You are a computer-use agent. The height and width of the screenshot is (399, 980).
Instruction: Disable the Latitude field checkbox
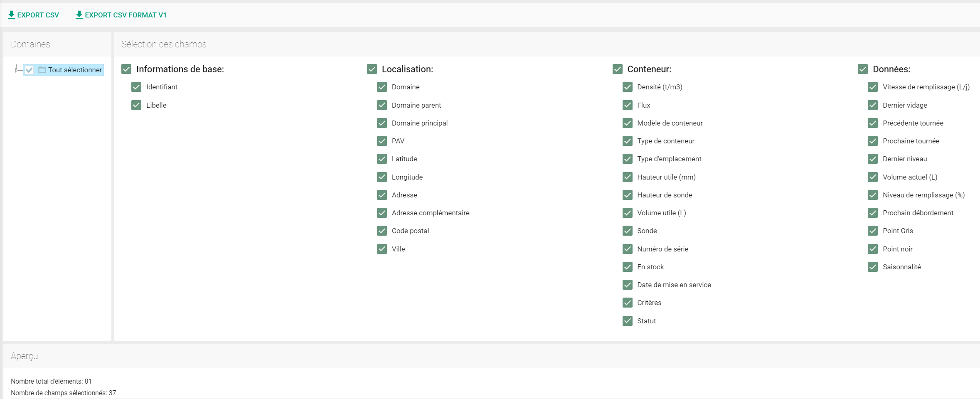(382, 159)
